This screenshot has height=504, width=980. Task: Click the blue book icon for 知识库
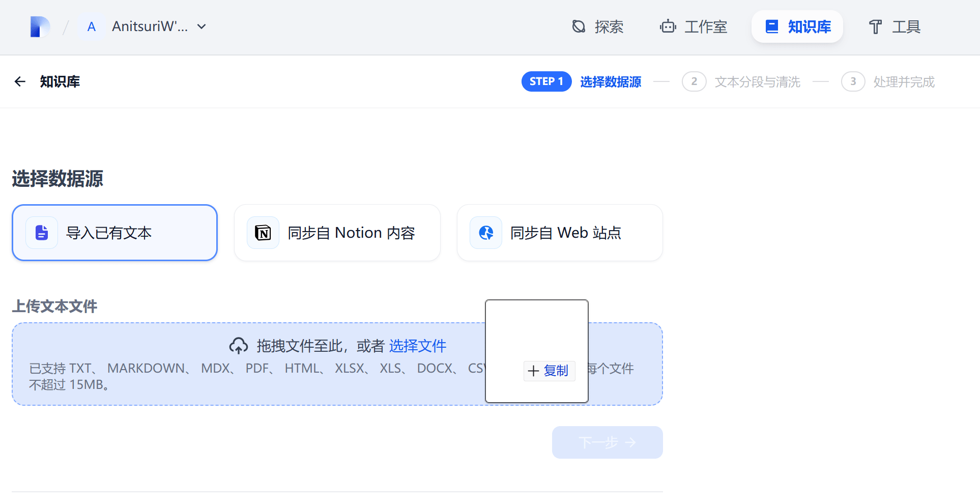pos(772,26)
